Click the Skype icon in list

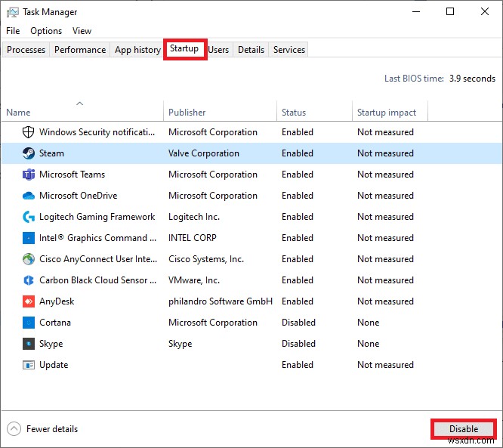(29, 344)
